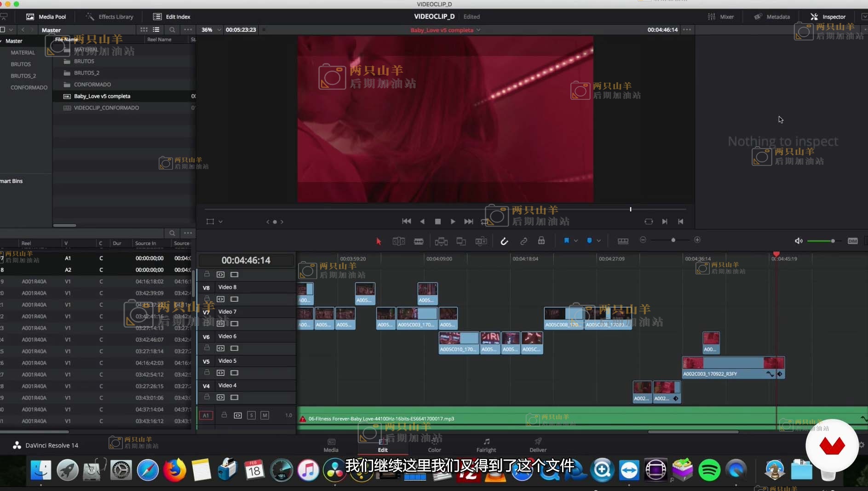Viewport: 868px width, 491px height.
Task: Adjust the timeline zoom slider
Action: pyautogui.click(x=673, y=240)
